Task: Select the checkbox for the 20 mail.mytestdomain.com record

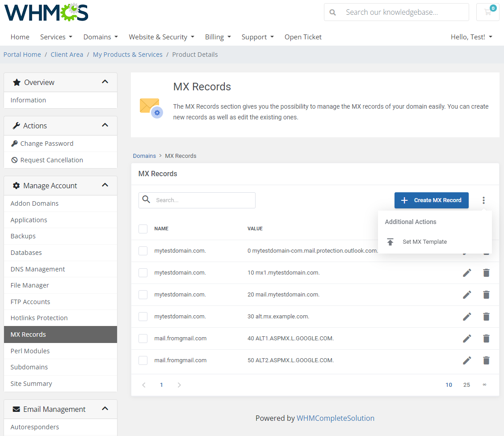Action: 143,294
